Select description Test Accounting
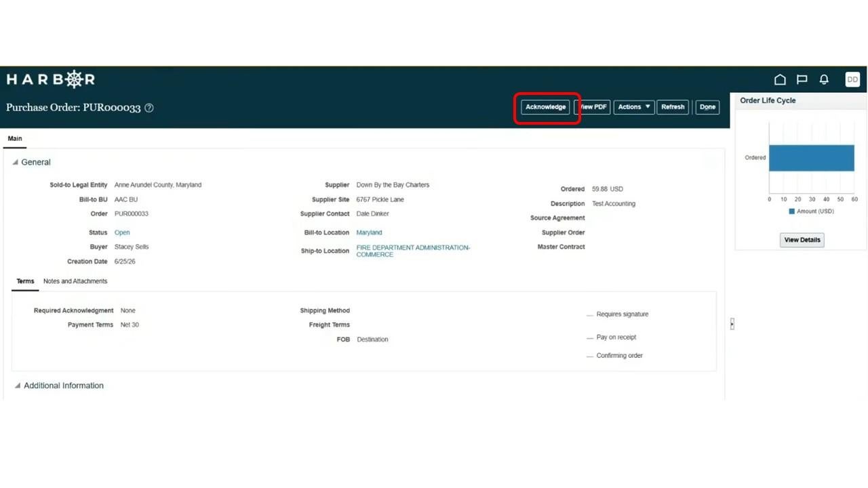Image resolution: width=868 pixels, height=488 pixels. click(614, 203)
